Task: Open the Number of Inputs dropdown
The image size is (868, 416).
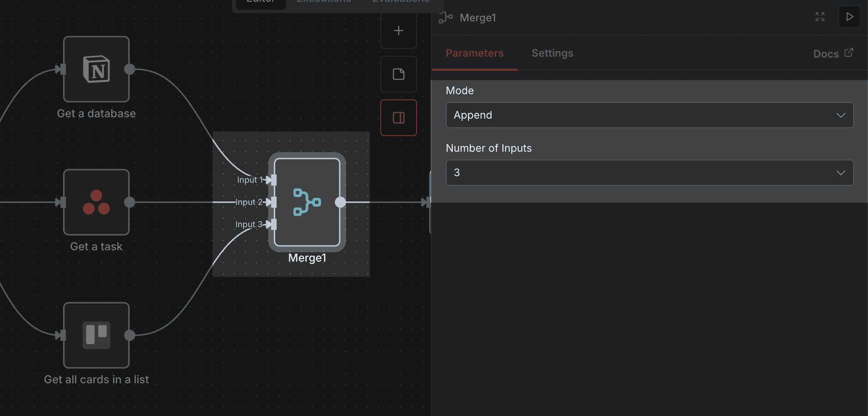Action: pyautogui.click(x=649, y=173)
